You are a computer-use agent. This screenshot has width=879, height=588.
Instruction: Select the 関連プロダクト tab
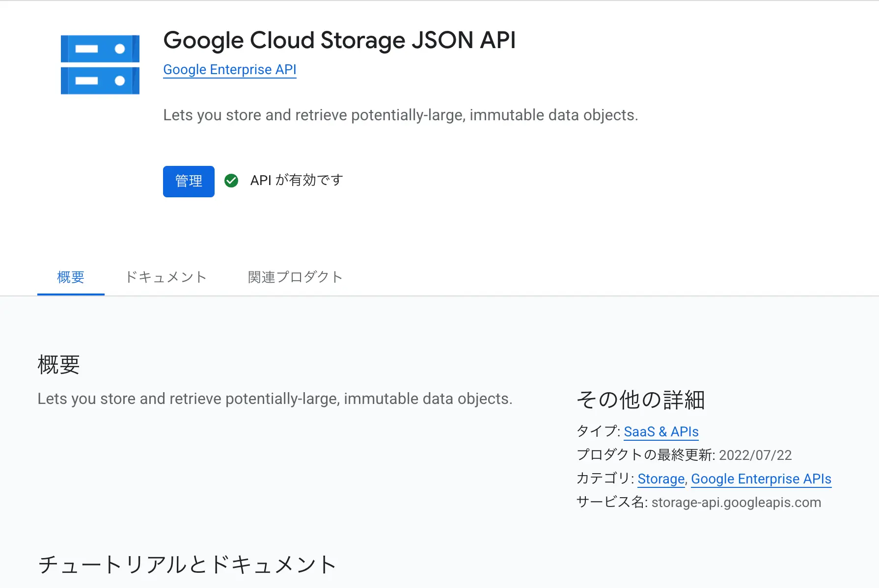pyautogui.click(x=295, y=277)
